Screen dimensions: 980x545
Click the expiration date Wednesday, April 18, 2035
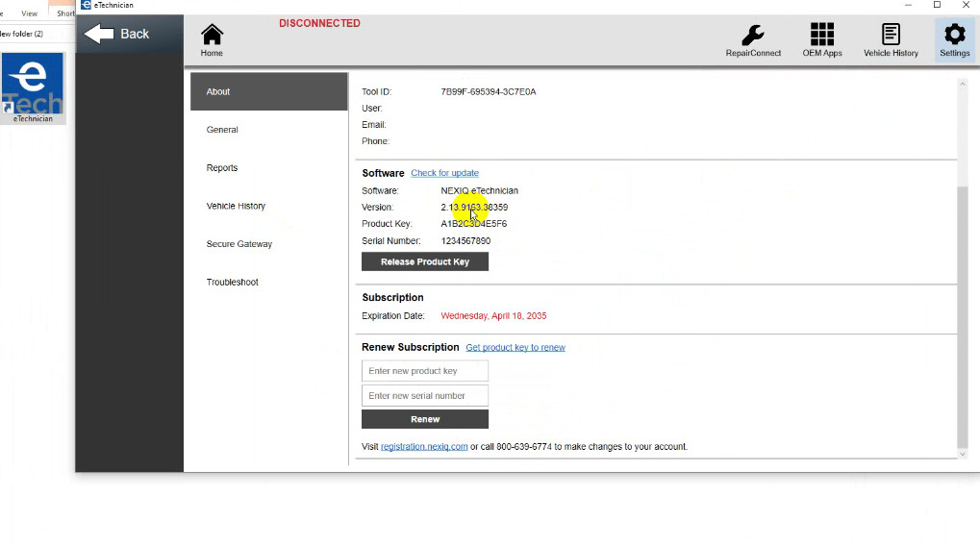tap(493, 315)
